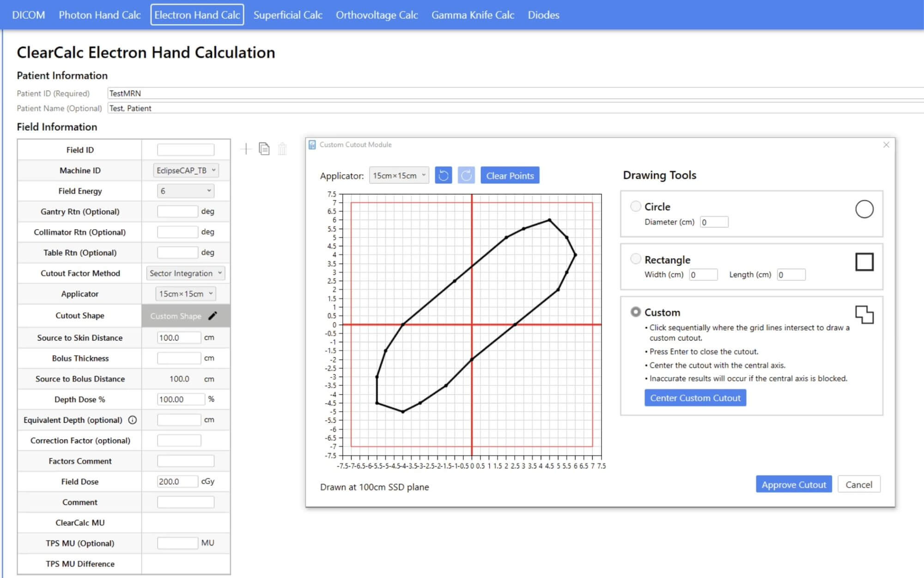Edit Custom Shape via the pencil icon
924x578 pixels.
point(213,316)
